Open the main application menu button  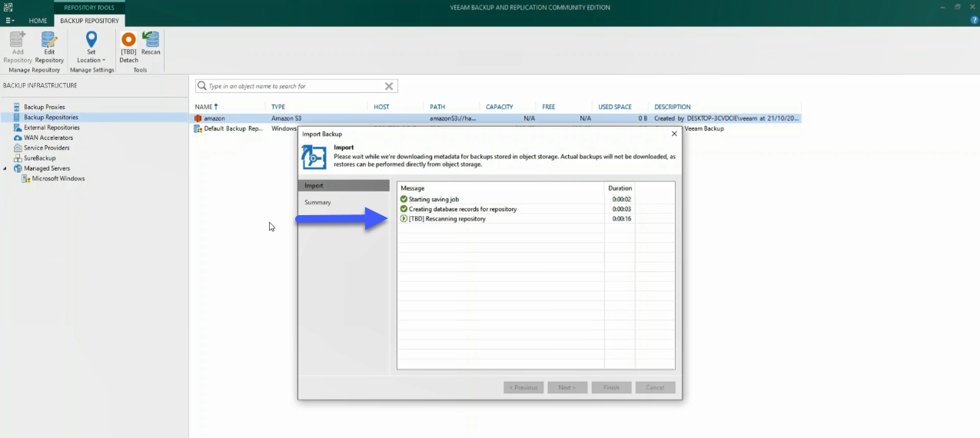click(x=10, y=21)
